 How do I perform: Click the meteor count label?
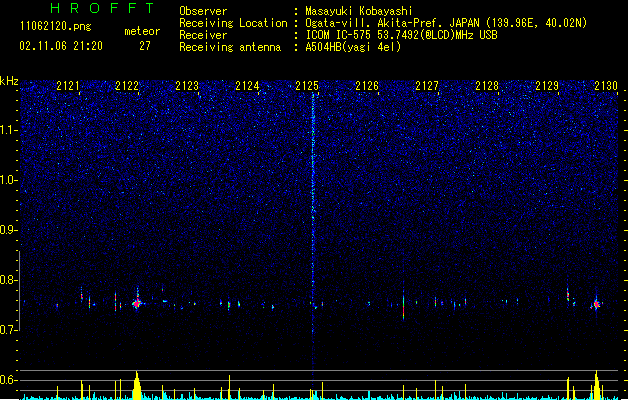(x=142, y=31)
